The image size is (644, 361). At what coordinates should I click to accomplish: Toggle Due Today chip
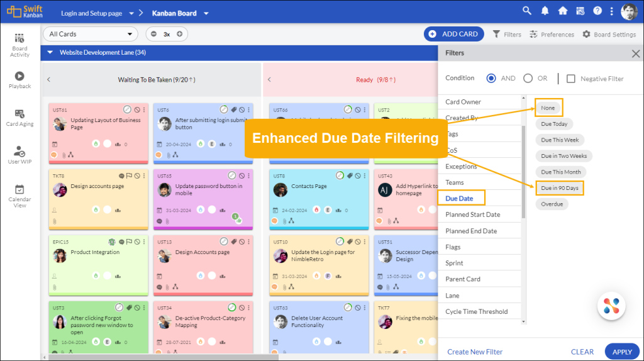554,124
